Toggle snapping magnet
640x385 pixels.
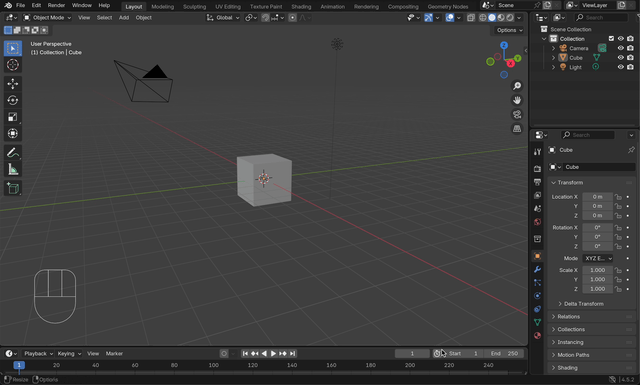tap(265, 18)
